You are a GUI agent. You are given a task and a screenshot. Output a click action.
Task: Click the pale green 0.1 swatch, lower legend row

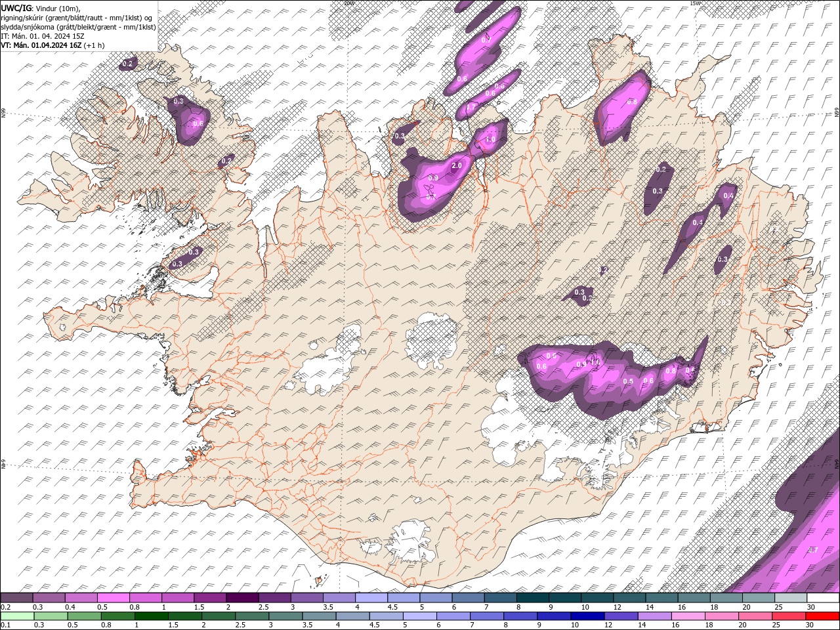tap(17, 616)
